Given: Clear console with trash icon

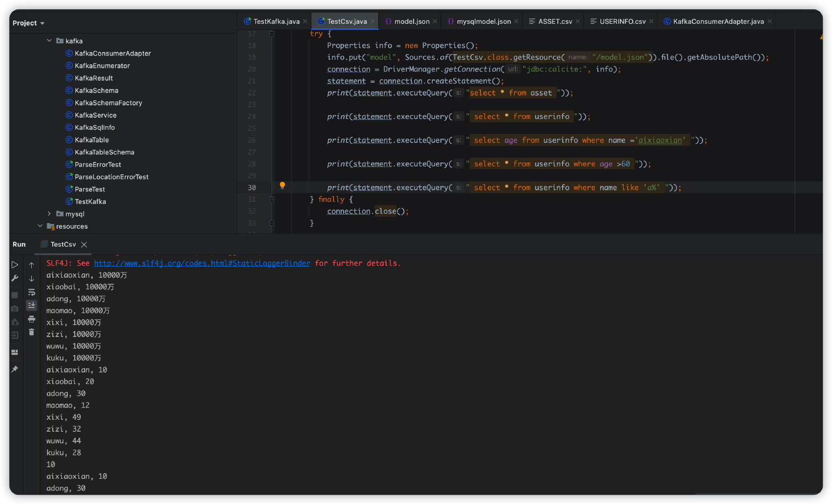Looking at the screenshot, I should pyautogui.click(x=31, y=332).
